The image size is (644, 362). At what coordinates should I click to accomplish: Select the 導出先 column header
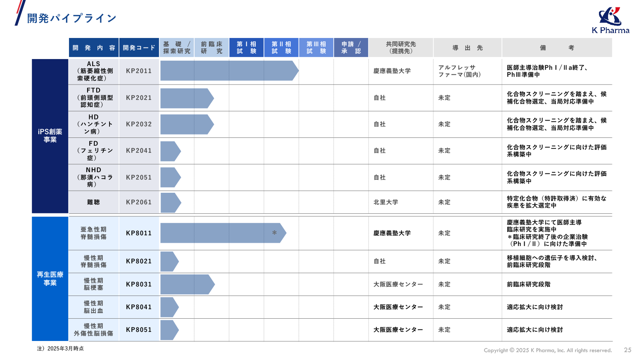pyautogui.click(x=468, y=47)
